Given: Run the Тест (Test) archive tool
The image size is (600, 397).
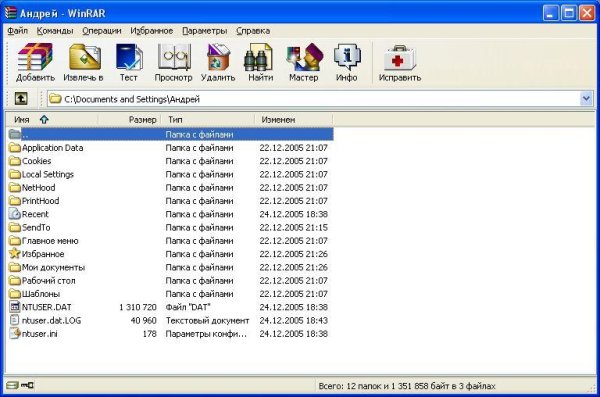Looking at the screenshot, I should [x=129, y=57].
